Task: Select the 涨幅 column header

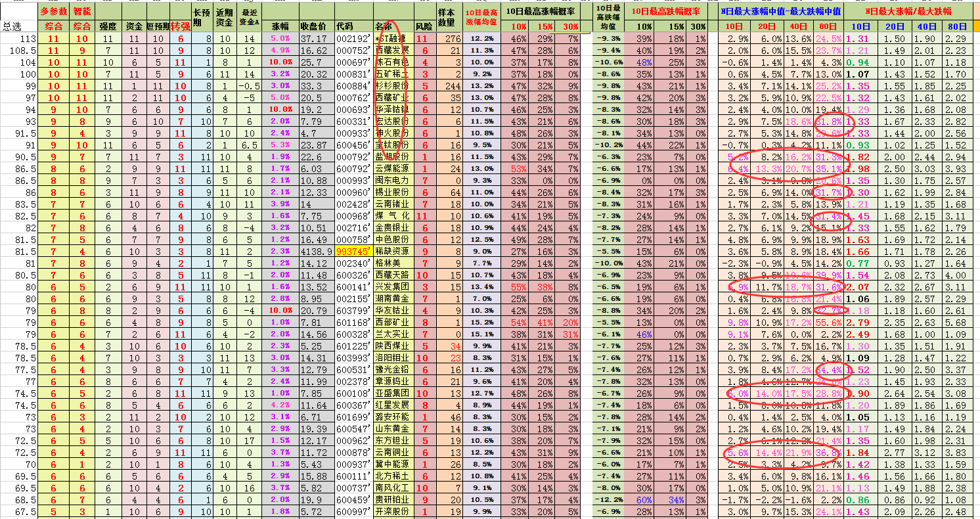Action: [x=279, y=26]
